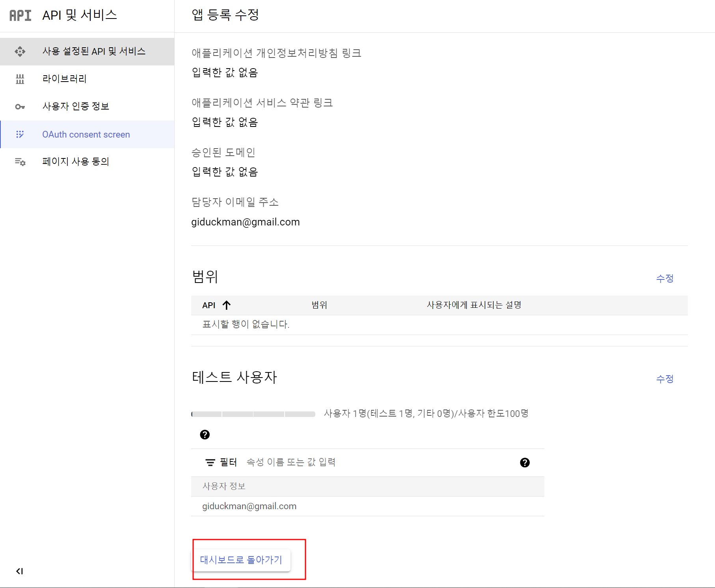Click the API 및 서비스 header title
This screenshot has height=588, width=715.
(80, 15)
